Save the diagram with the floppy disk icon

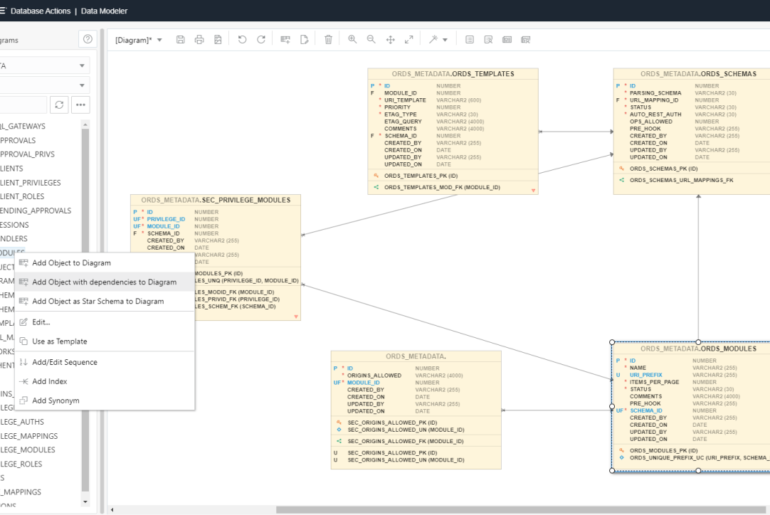tap(180, 40)
